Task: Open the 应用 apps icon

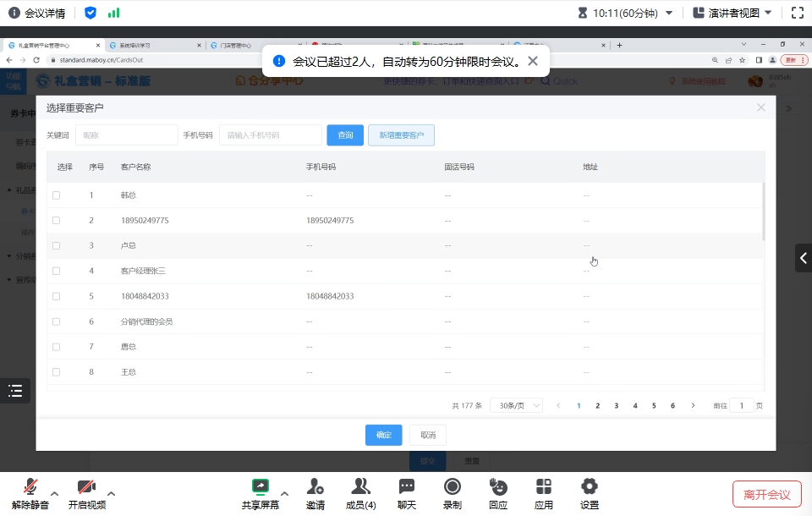Action: [x=544, y=487]
